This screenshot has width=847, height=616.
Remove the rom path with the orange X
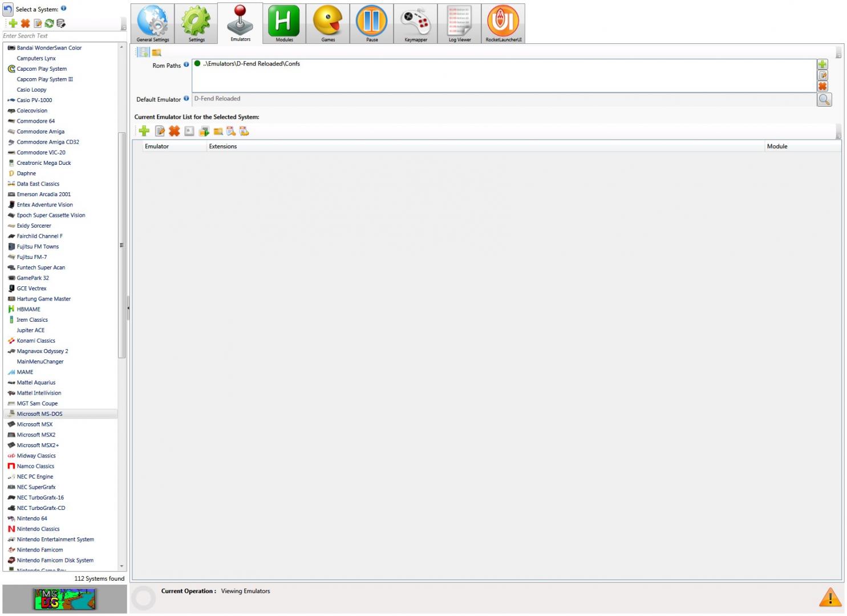point(822,86)
